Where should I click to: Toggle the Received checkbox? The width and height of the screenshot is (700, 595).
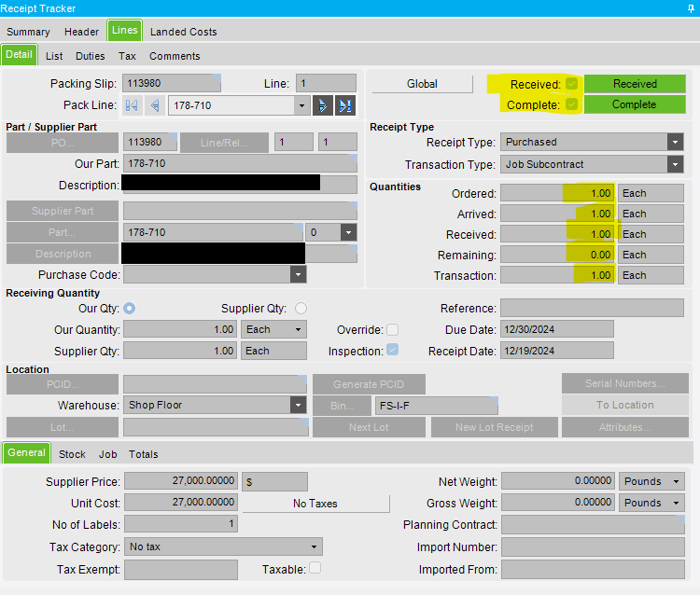point(571,84)
